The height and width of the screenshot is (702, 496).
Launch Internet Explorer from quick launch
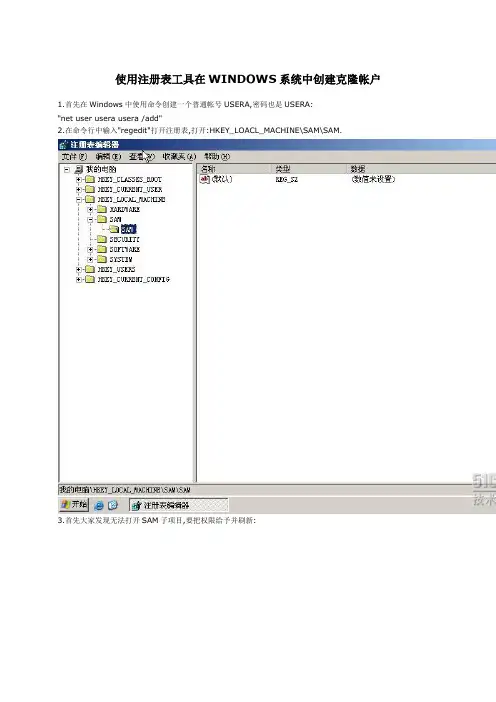[x=99, y=505]
